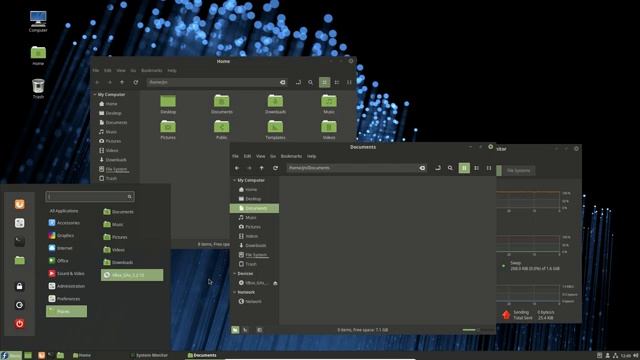This screenshot has width=640, height=360.
Task: Switch Documents window to icon view
Action: [464, 168]
